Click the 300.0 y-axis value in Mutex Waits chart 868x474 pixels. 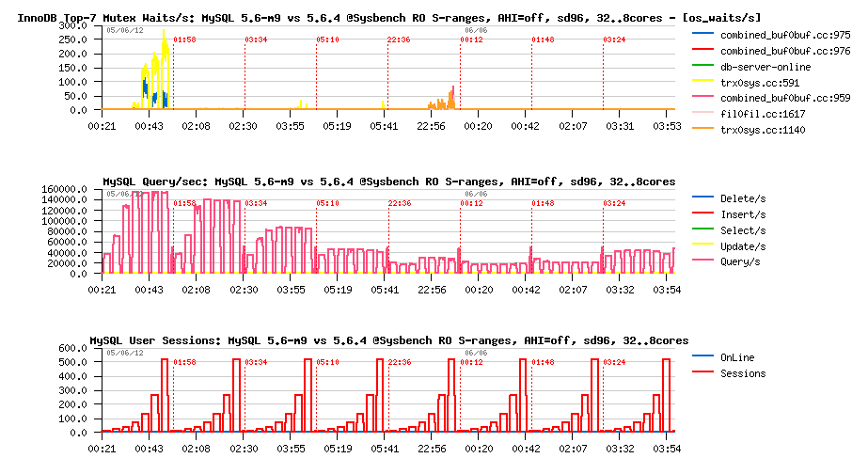coord(73,26)
